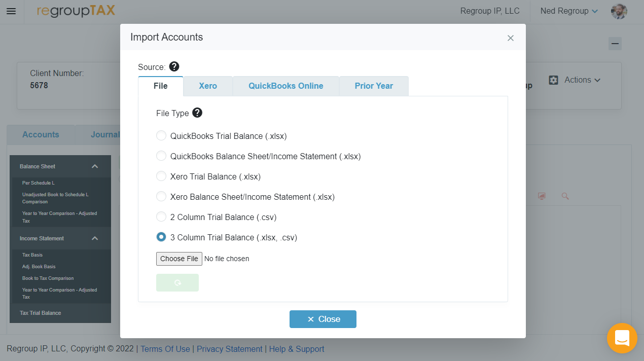Select Xero Trial Balance (.xlsx) option
644x361 pixels.
coord(161,176)
